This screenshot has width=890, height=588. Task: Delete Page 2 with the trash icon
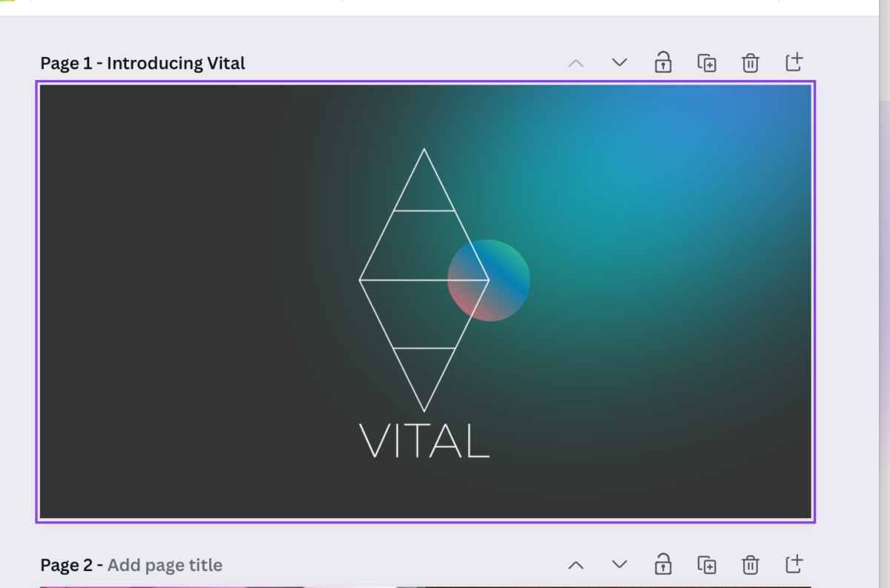coord(751,565)
